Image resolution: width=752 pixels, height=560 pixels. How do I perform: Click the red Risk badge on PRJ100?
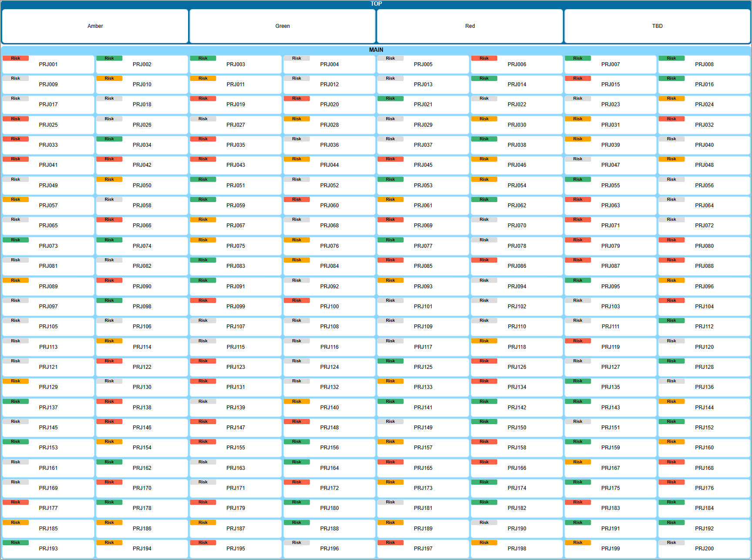[297, 300]
